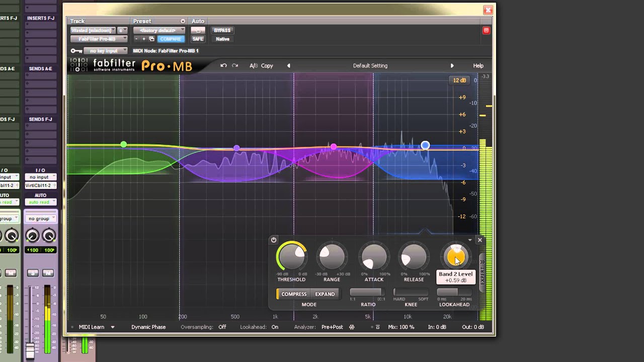Toggle A/B state switch
Screen dimensions: 644x362
coord(254,66)
